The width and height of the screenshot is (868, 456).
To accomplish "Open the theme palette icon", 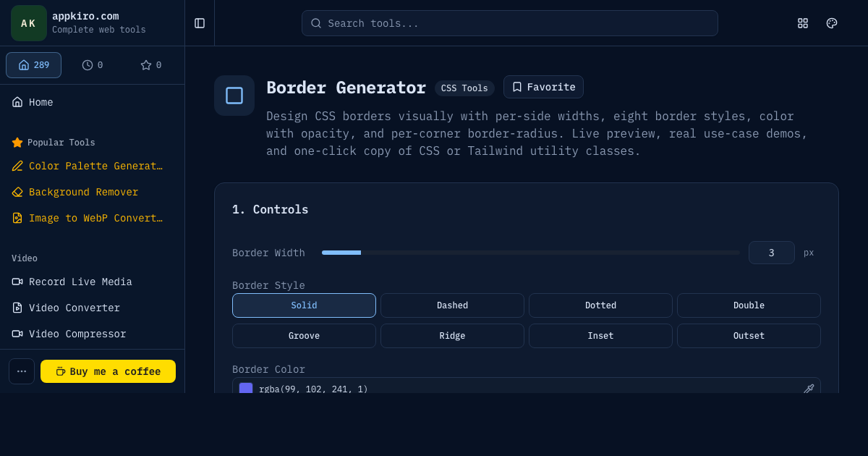I will tap(832, 23).
